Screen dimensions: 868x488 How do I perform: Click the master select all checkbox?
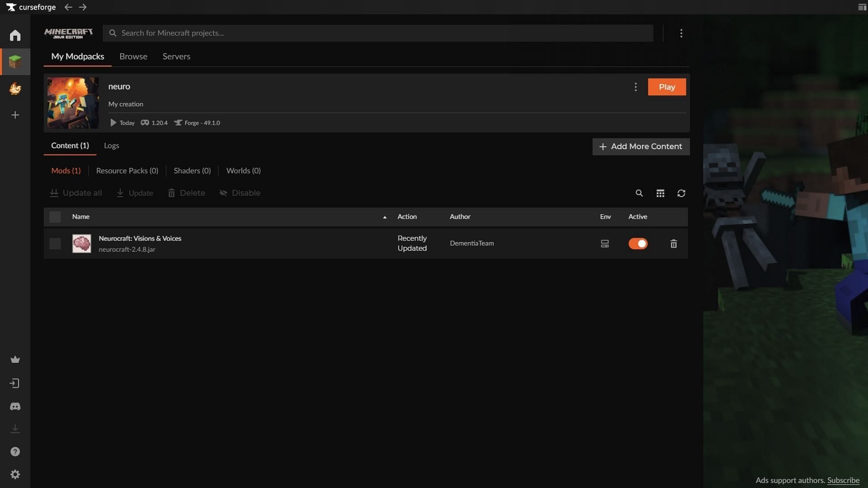click(x=55, y=216)
